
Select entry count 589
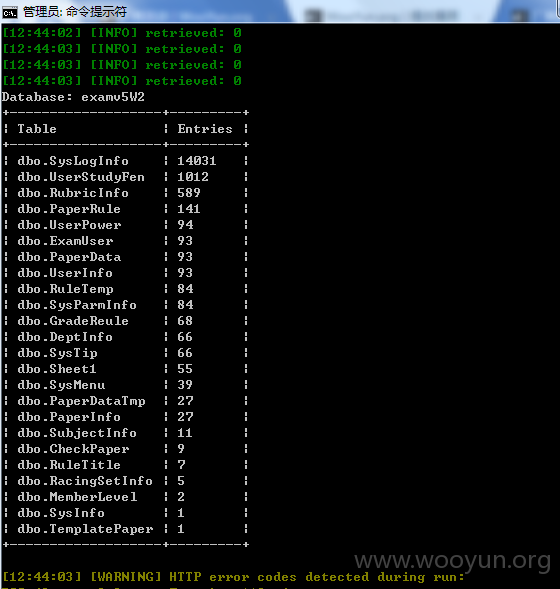point(189,193)
